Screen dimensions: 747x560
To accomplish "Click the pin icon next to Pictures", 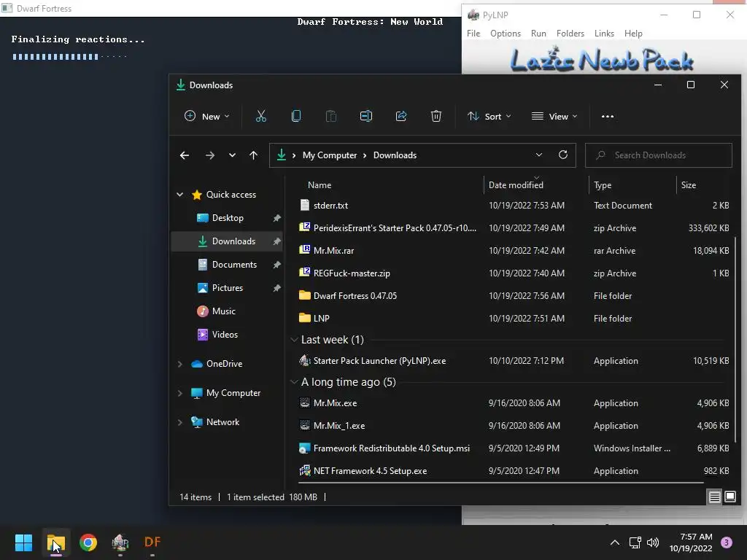I will [276, 288].
